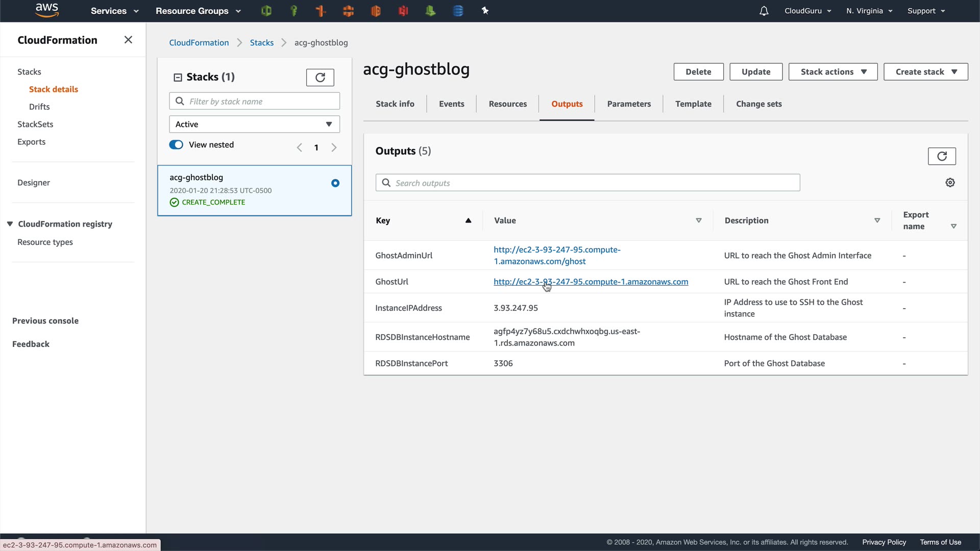Expand the Stack actions dropdown
This screenshot has height=551, width=980.
click(832, 72)
